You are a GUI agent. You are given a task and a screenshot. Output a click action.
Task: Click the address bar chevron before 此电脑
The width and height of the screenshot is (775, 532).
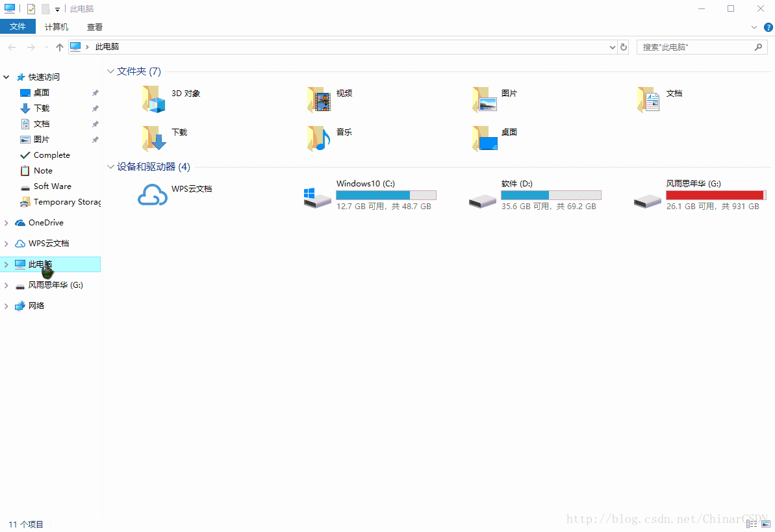[x=88, y=47]
